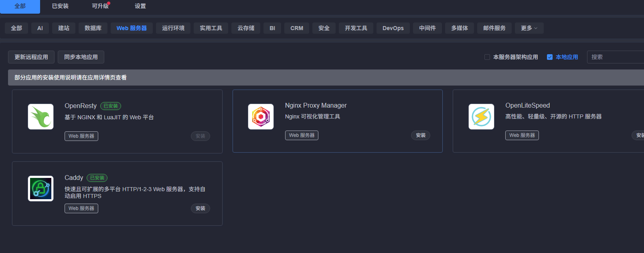Filter apps by 中间件 category

pyautogui.click(x=427, y=28)
